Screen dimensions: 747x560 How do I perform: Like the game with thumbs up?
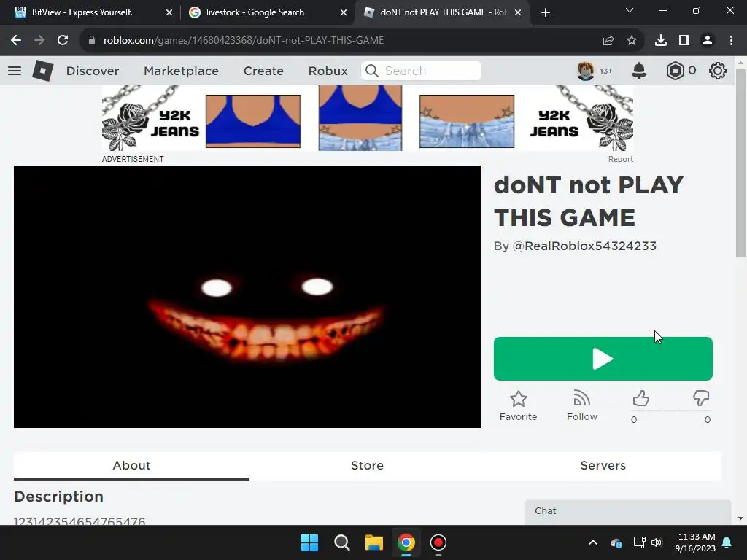(640, 399)
